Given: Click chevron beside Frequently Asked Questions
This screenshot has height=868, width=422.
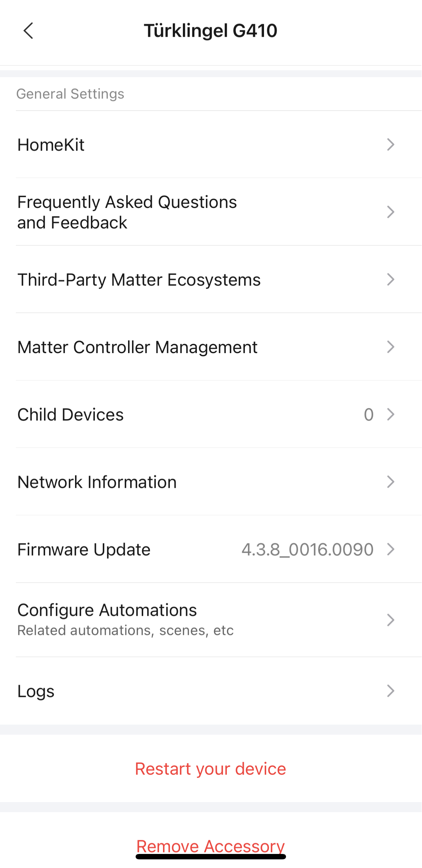Looking at the screenshot, I should [390, 212].
